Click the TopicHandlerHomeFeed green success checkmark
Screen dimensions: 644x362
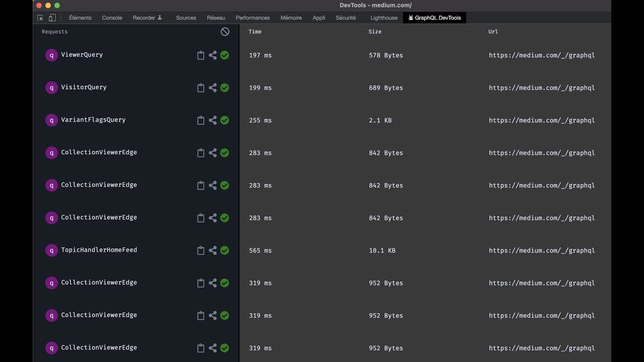pos(225,250)
